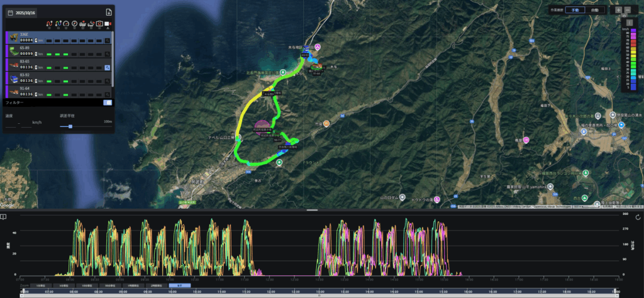The image size is (644, 298).
Task: Click the compass heading icon
Action: click(x=74, y=23)
